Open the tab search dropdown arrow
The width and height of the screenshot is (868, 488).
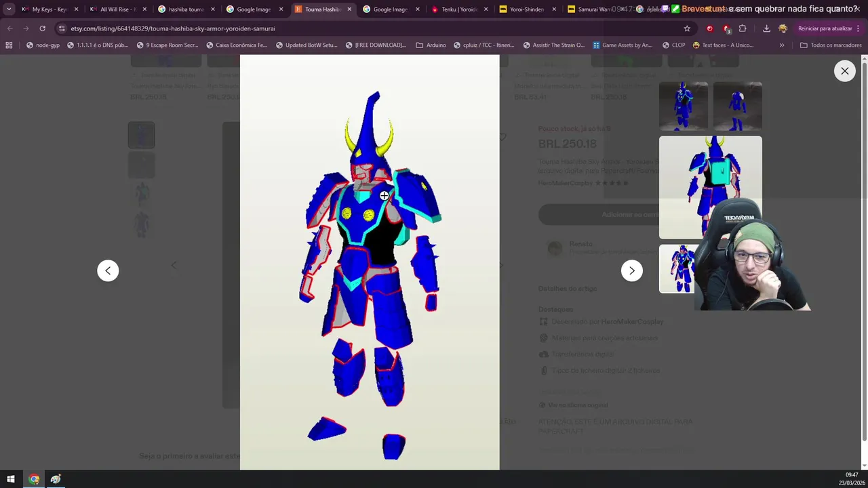tap(9, 9)
